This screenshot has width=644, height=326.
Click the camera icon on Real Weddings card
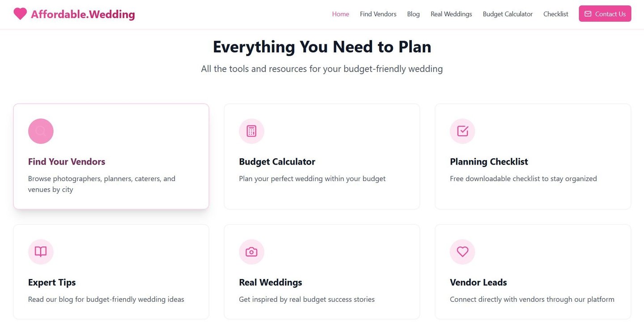[x=252, y=252]
